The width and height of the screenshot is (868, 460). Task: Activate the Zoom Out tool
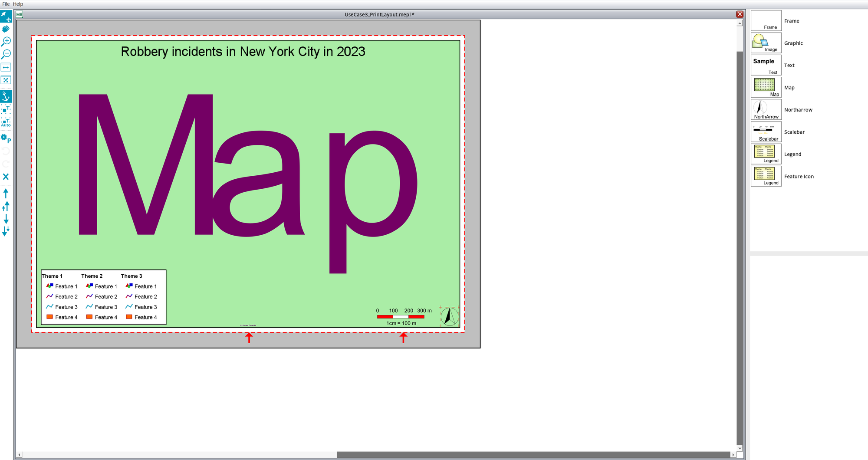click(x=6, y=54)
